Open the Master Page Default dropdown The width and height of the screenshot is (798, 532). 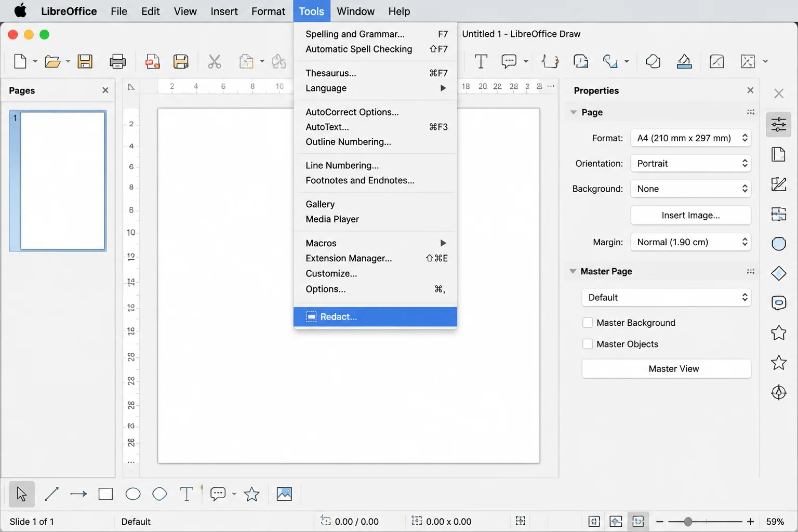666,297
